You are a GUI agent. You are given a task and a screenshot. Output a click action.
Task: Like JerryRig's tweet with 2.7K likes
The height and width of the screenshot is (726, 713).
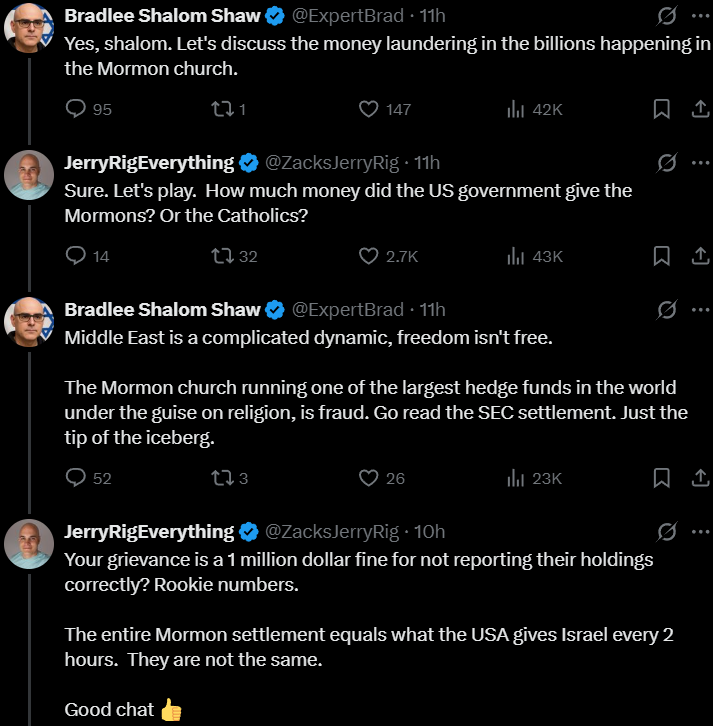coord(368,256)
